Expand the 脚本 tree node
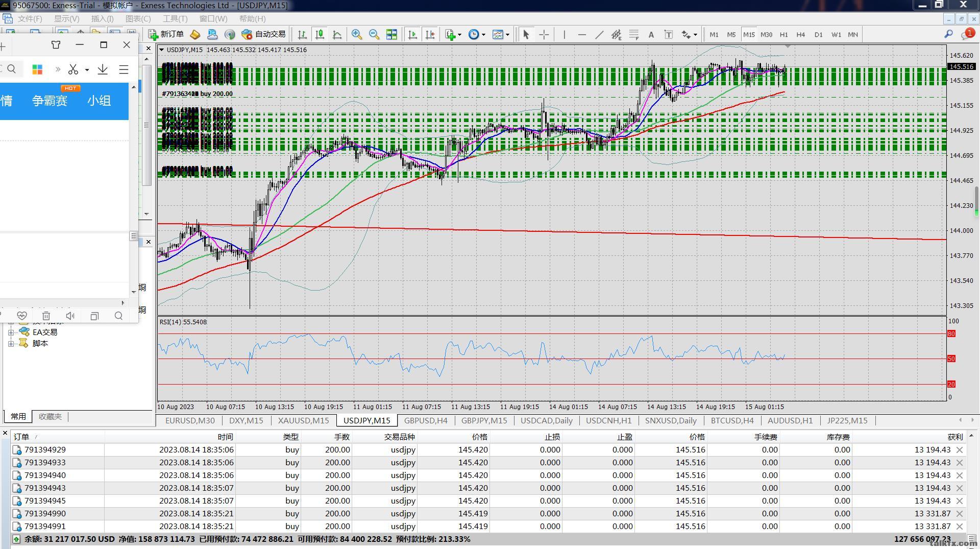 click(11, 343)
